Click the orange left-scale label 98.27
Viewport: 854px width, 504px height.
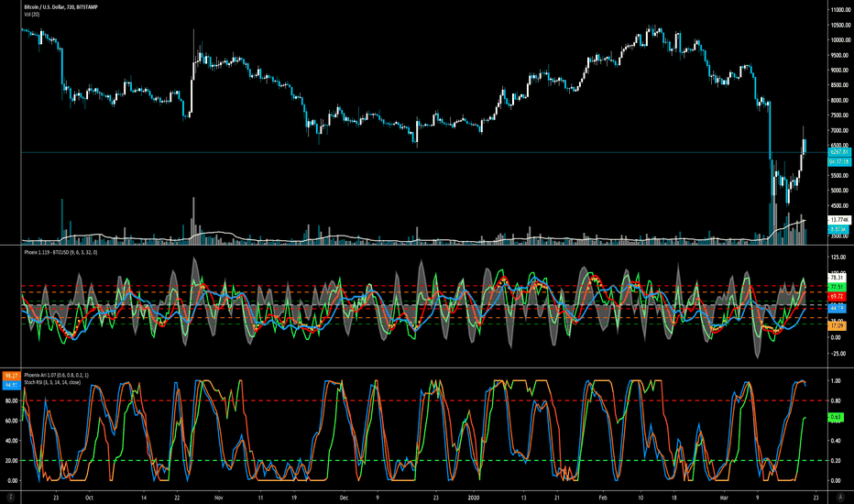pos(11,376)
